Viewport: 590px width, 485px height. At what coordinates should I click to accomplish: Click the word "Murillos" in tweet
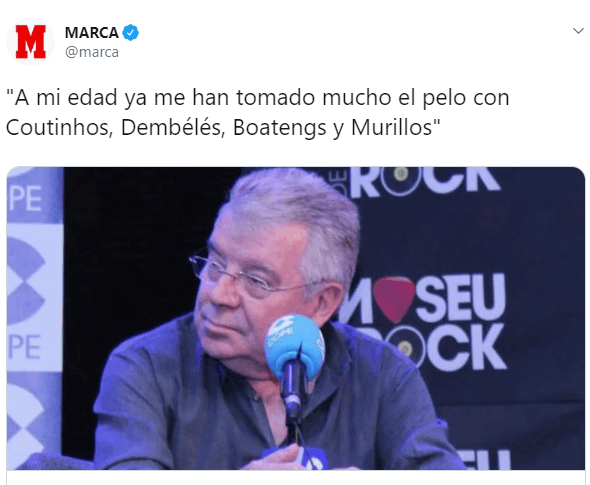[x=392, y=128]
